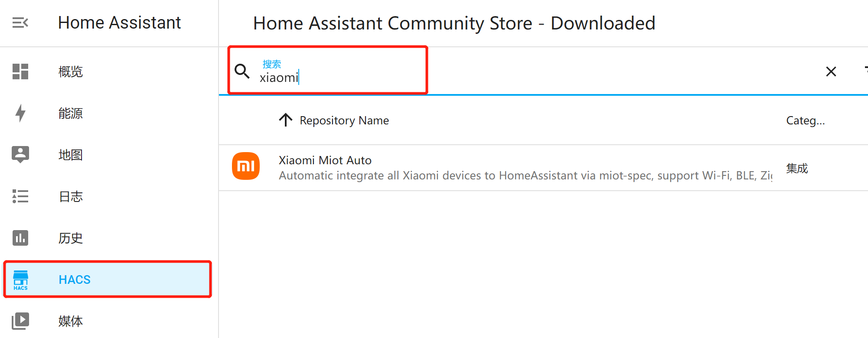The height and width of the screenshot is (338, 868).
Task: Click the history chart icon
Action: click(x=20, y=238)
